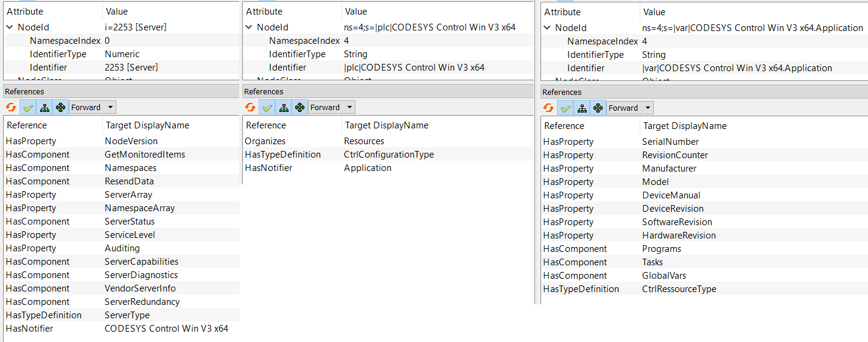Select the GlobalVars component row
Viewport: 868px width, 342px height.
point(704,276)
